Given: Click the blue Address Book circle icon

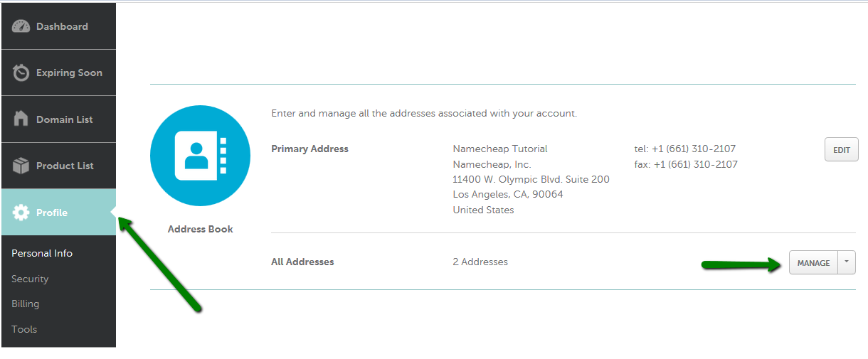Looking at the screenshot, I should 200,156.
